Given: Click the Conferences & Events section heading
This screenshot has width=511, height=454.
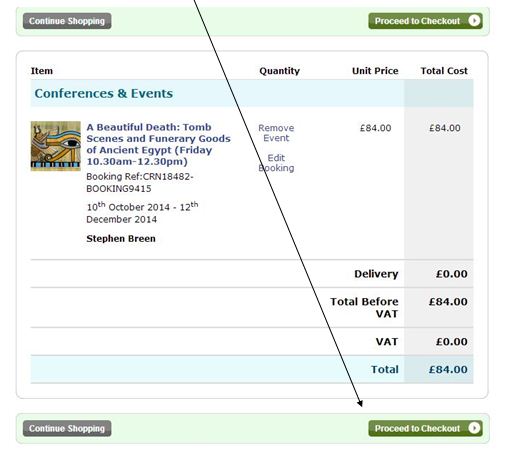Looking at the screenshot, I should click(x=104, y=93).
